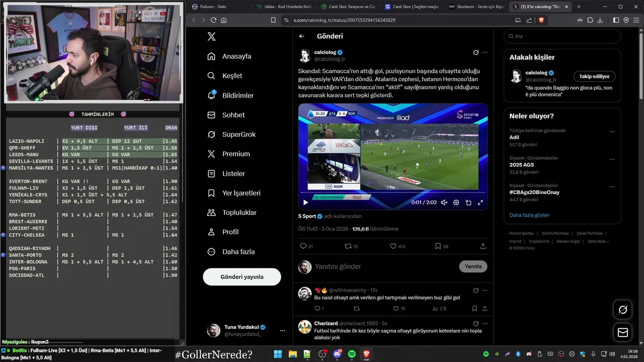
Task: Click the Grok icon on the calciolog post
Action: (475, 52)
